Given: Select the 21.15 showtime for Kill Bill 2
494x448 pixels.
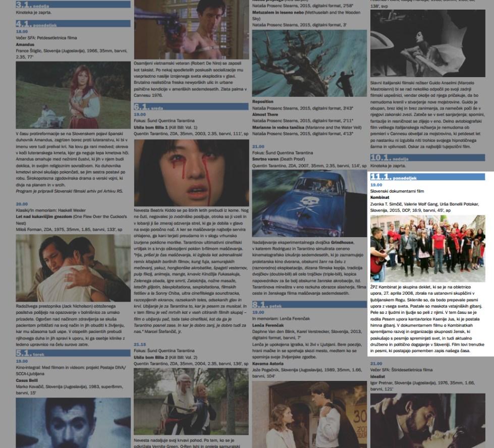Looking at the screenshot, I should (139, 344).
